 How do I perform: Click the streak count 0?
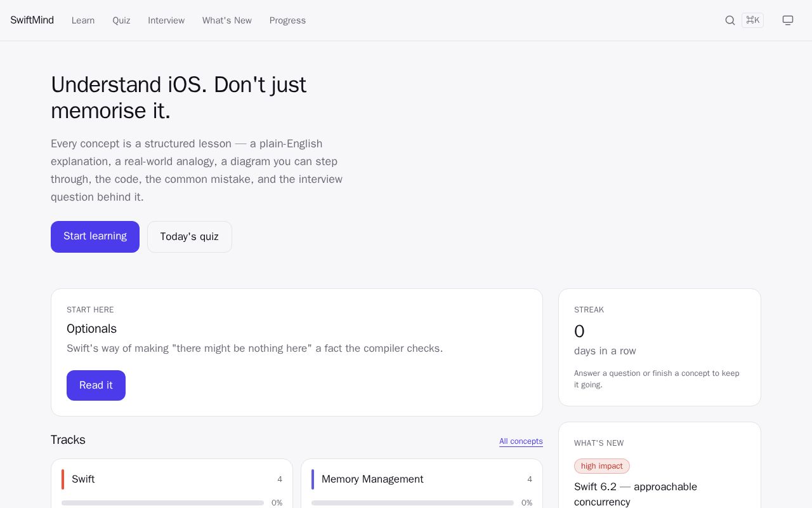click(579, 331)
